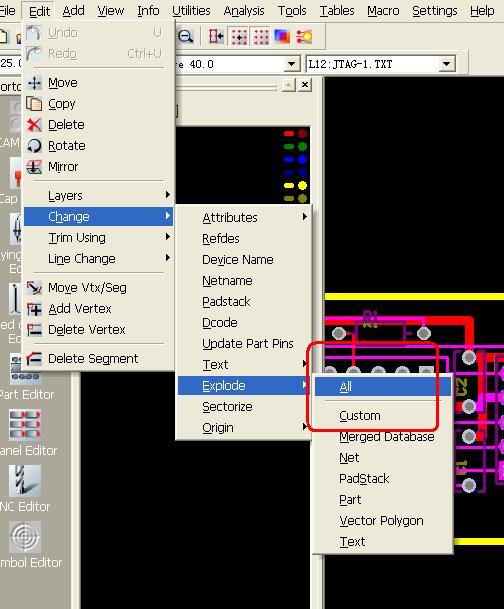Click the red X Delete icon
Screen dimensions: 504x609
point(34,125)
